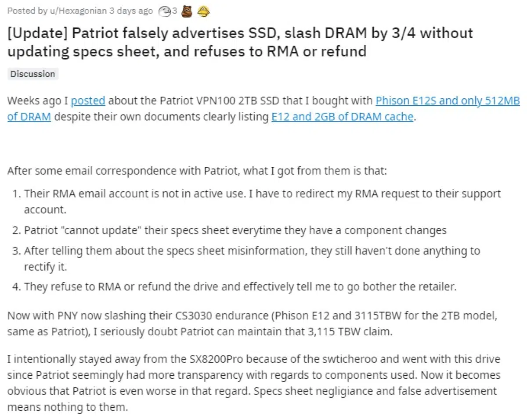Click the yellow triangle award icon
Image resolution: width=527 pixels, height=420 pixels.
203,11
